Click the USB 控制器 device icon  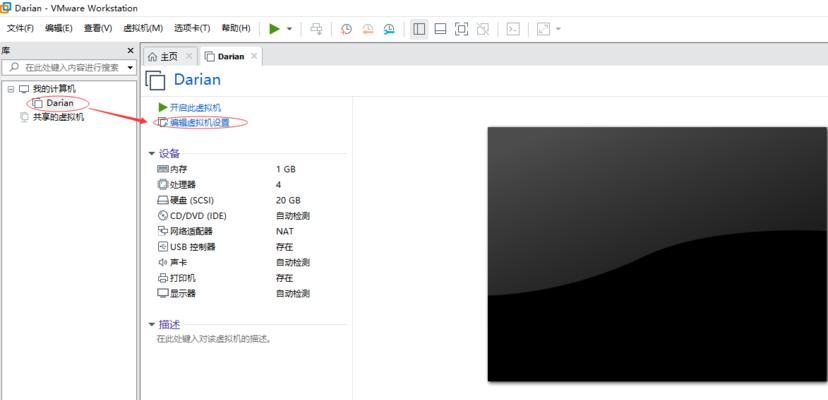point(163,247)
